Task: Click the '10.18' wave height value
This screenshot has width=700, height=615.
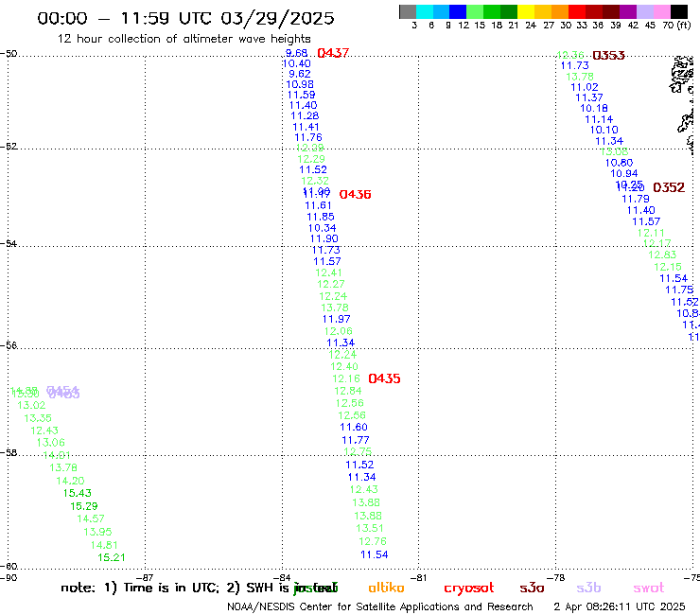Action: 594,108
